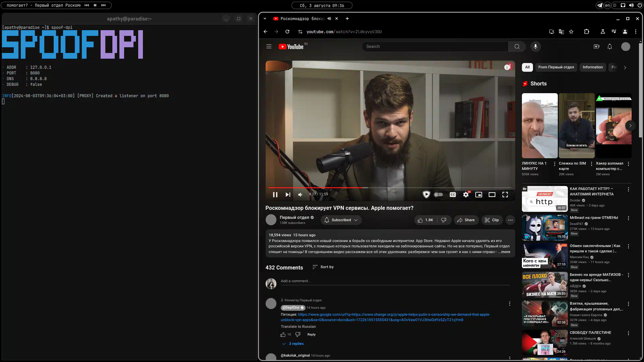Image resolution: width=644 pixels, height=362 pixels.
Task: Mute the YouTube player volume
Action: pos(301,194)
